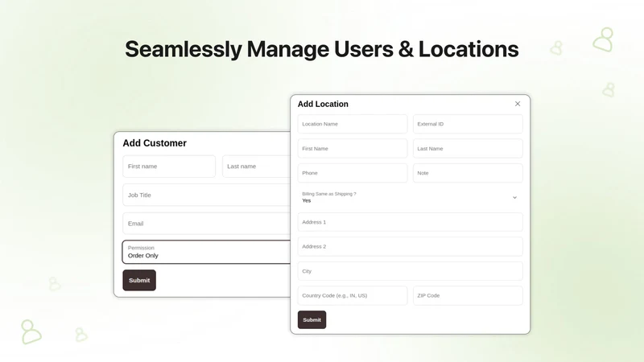This screenshot has height=362, width=644.
Task: Submit the Add Customer form
Action: click(x=139, y=280)
